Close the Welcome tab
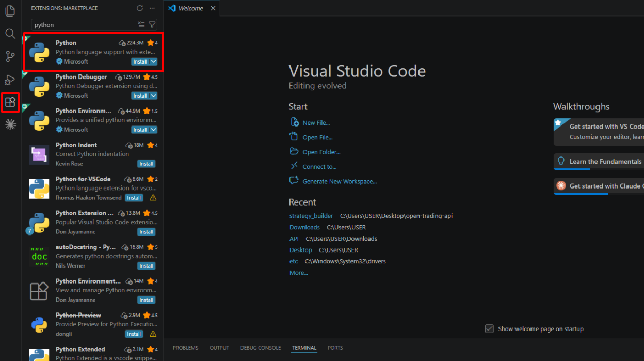644x361 pixels. coord(213,8)
